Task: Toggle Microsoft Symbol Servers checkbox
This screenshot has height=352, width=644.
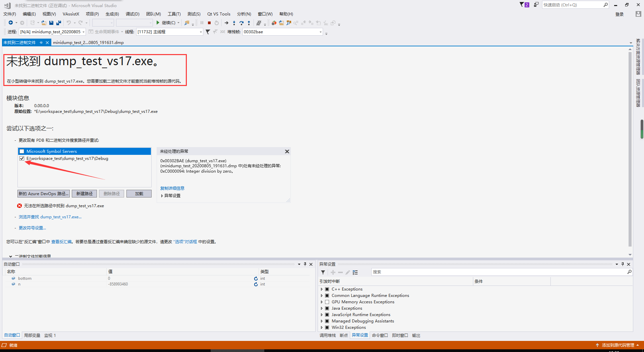Action: 22,151
